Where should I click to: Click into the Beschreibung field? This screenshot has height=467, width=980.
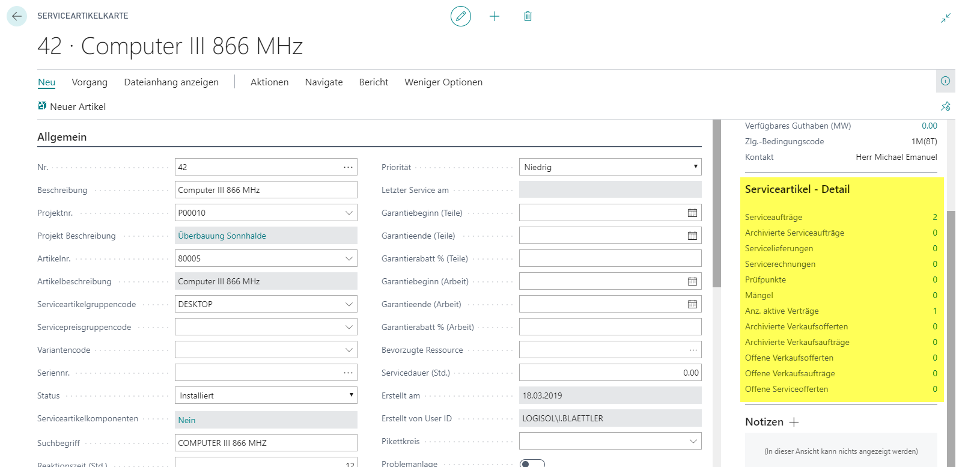(266, 190)
